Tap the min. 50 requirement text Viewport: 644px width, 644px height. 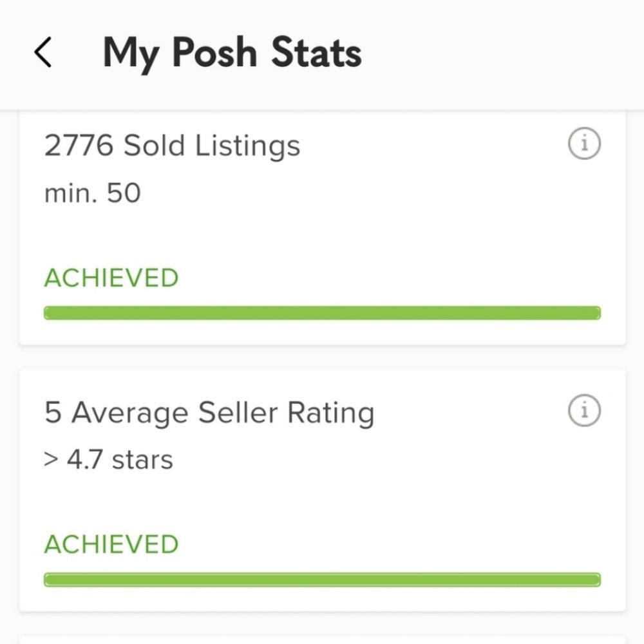tap(92, 193)
